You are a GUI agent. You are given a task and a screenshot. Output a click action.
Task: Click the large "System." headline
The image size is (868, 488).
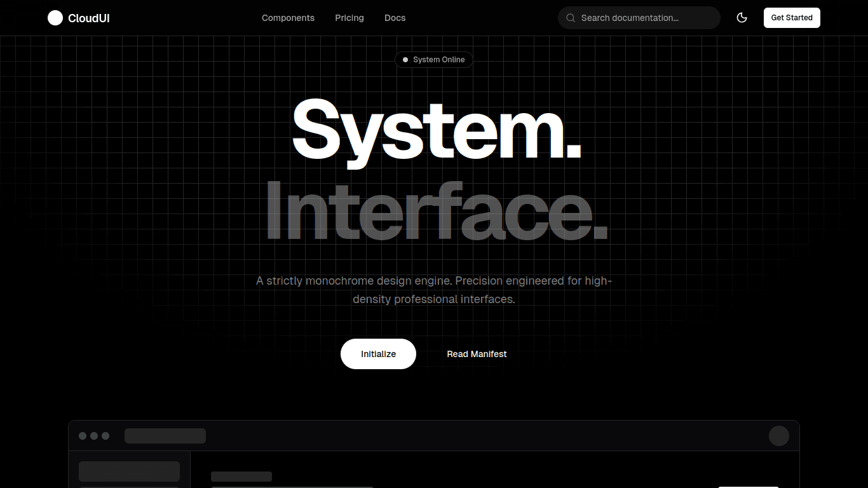click(x=436, y=130)
